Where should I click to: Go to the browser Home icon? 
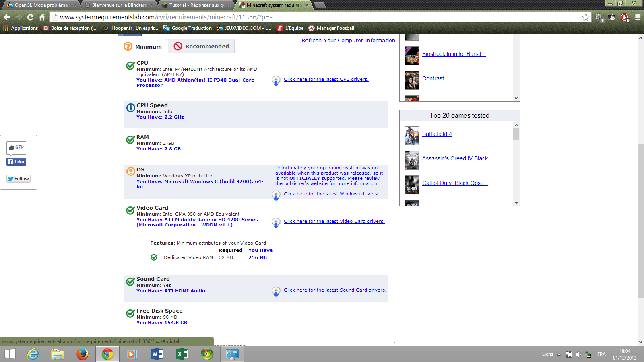[x=42, y=17]
